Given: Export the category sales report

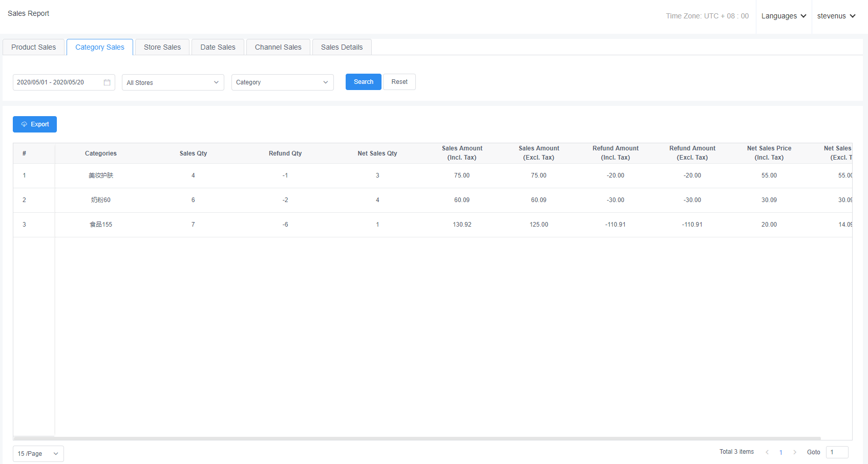Looking at the screenshot, I should coord(35,124).
